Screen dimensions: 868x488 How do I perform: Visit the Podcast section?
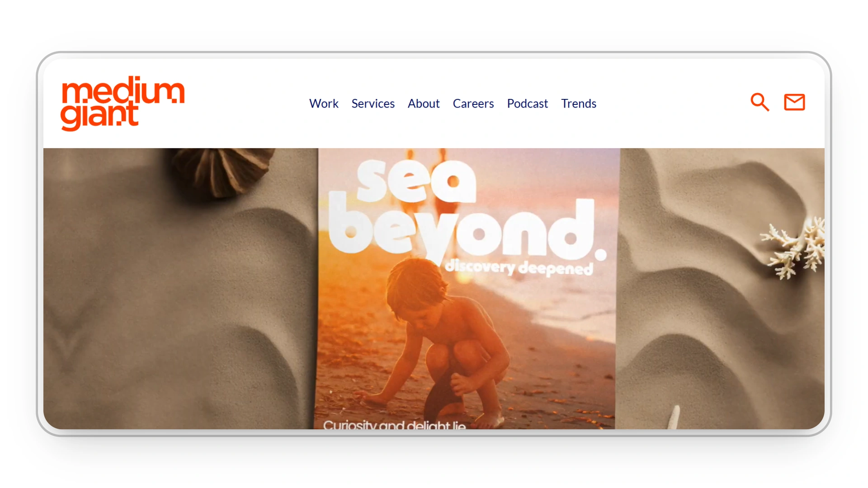tap(528, 103)
